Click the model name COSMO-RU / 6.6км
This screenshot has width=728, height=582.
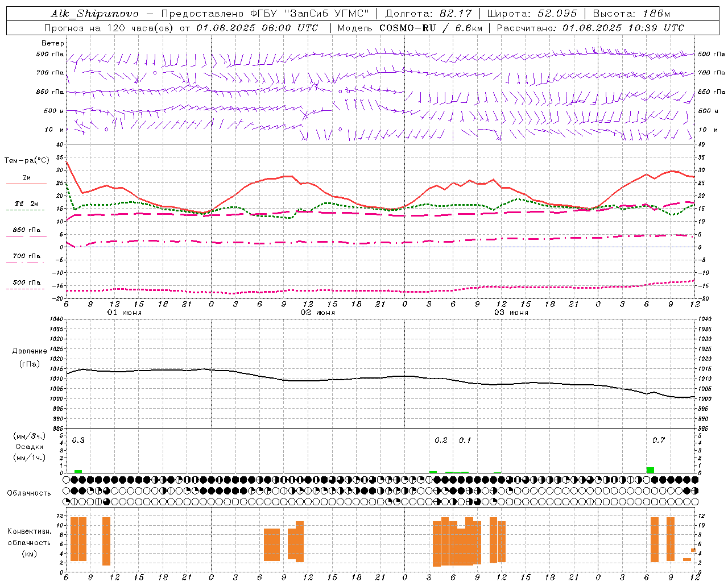[431, 28]
